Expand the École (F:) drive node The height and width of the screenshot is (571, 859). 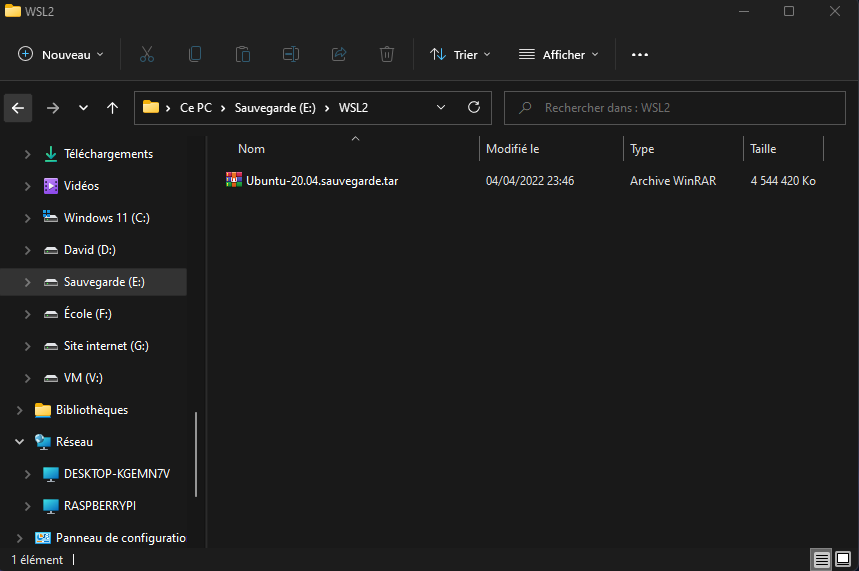pyautogui.click(x=27, y=314)
